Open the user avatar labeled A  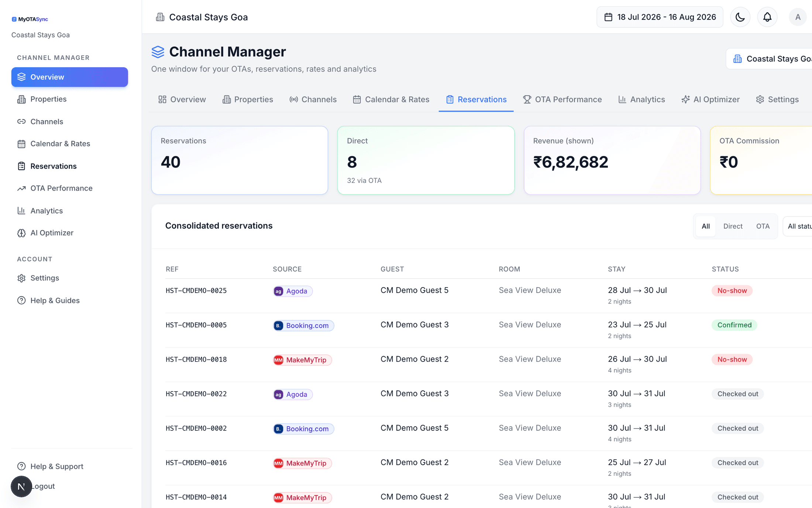pyautogui.click(x=798, y=17)
